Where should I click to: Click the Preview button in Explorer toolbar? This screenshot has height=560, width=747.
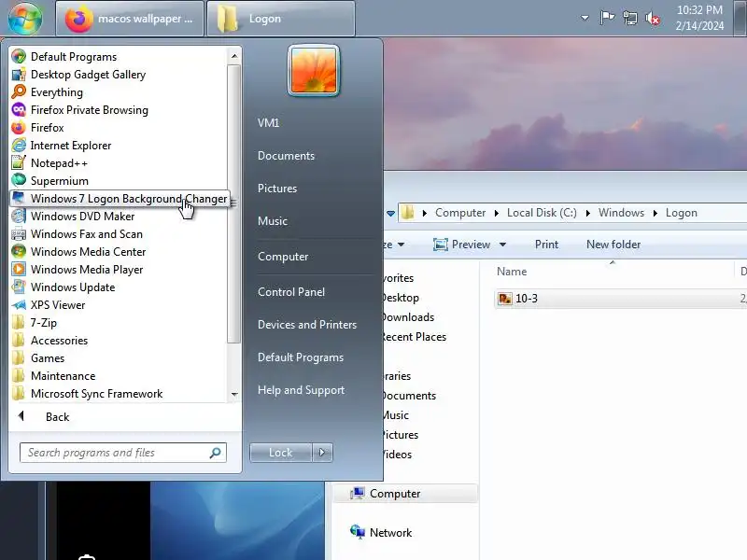462,245
